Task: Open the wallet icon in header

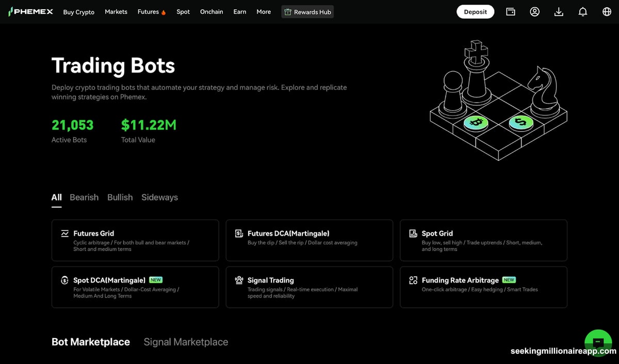Action: click(510, 11)
